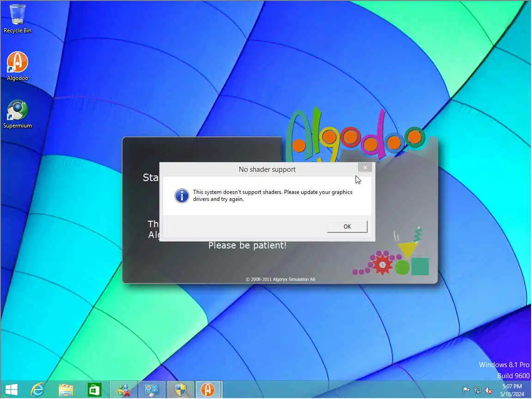This screenshot has width=532, height=399.
Task: Close the No shader support dialog
Action: [x=365, y=167]
